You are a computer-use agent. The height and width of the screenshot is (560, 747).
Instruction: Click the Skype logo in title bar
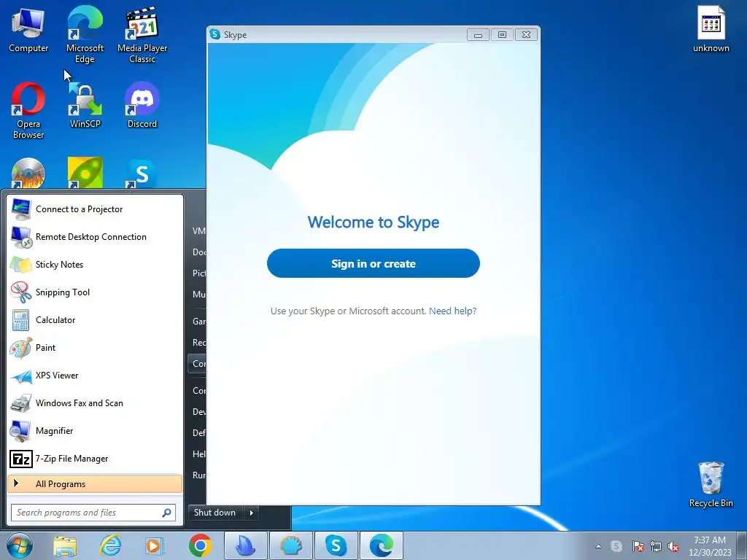[215, 34]
